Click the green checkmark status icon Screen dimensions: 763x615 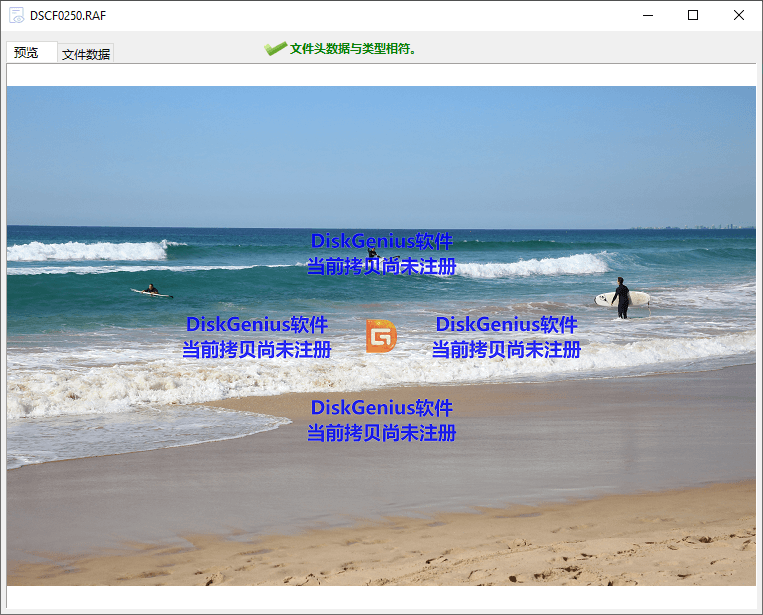point(275,49)
